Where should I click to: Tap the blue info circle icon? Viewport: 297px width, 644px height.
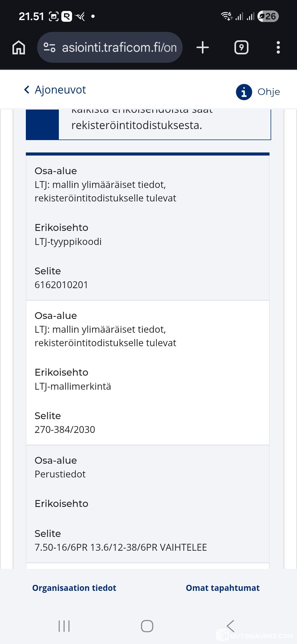point(244,92)
